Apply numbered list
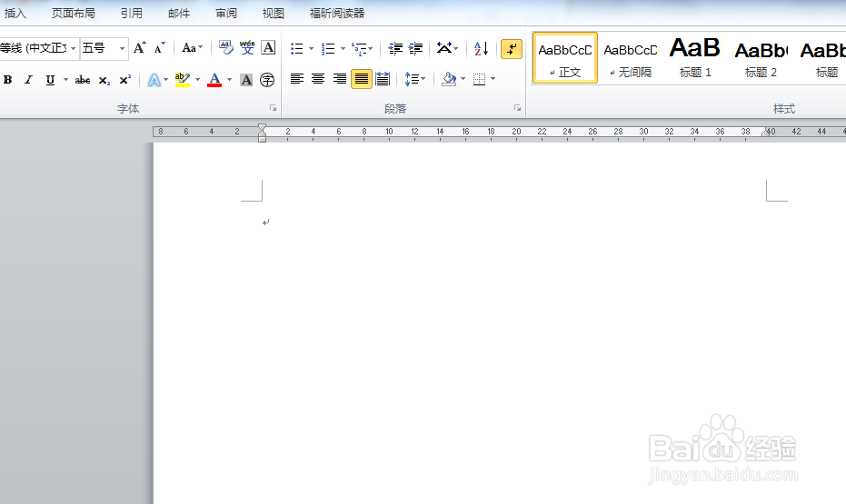 [328, 48]
